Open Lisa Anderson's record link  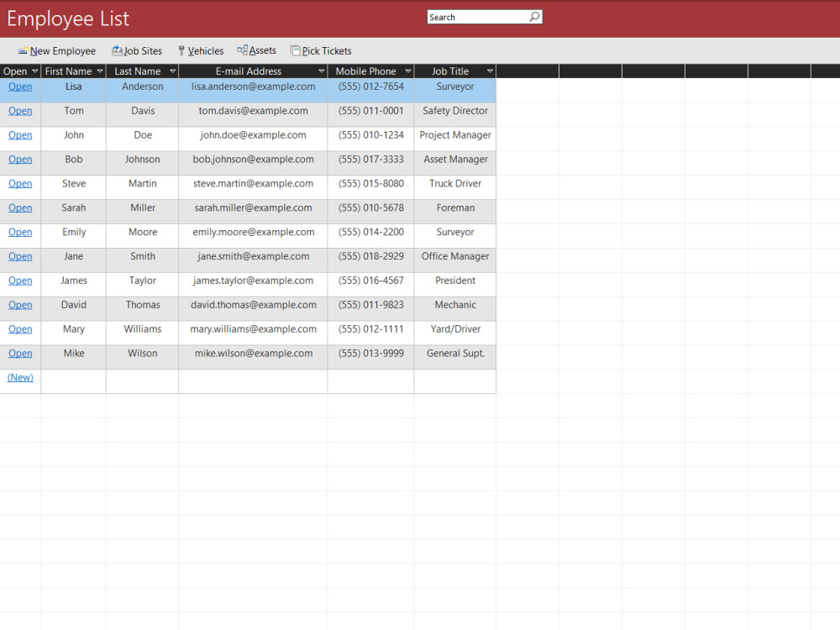click(20, 87)
